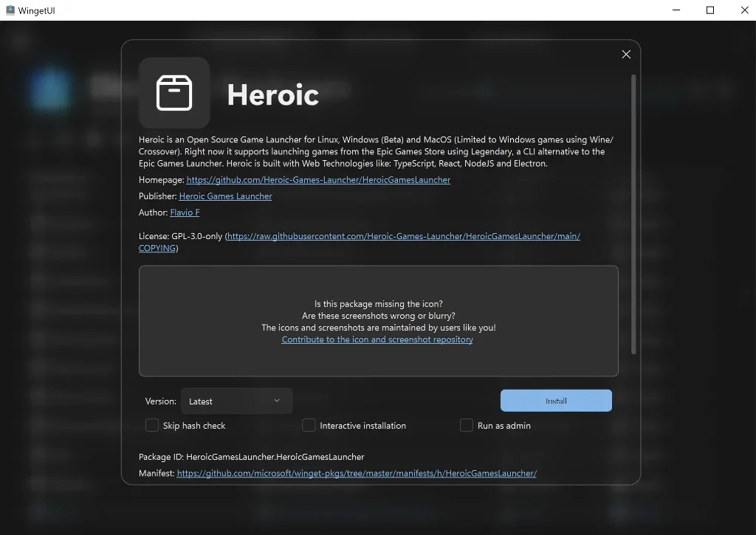Enable the Run as admin checkbox

467,425
